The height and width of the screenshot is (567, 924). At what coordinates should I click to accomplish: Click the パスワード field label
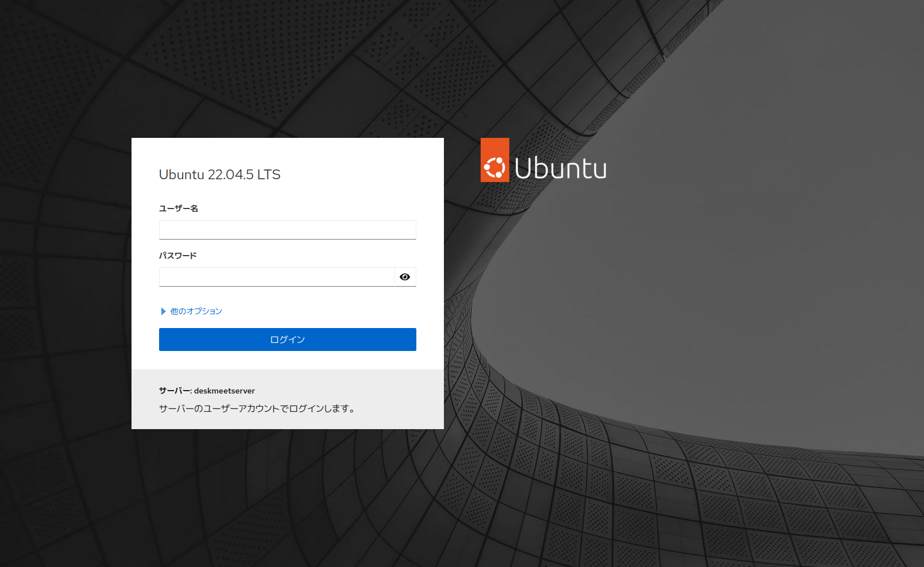tap(178, 256)
